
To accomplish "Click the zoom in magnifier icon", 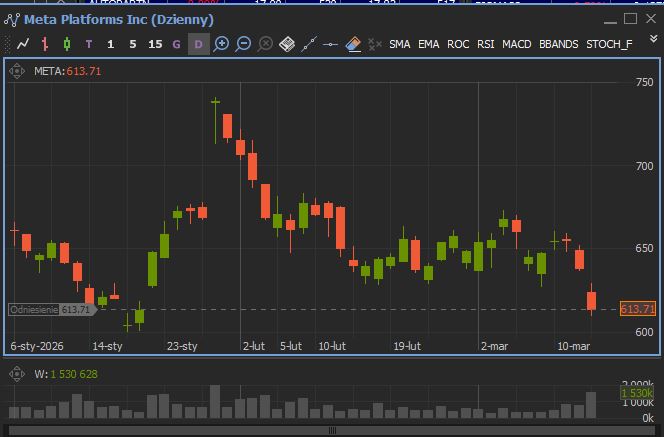I will [222, 44].
